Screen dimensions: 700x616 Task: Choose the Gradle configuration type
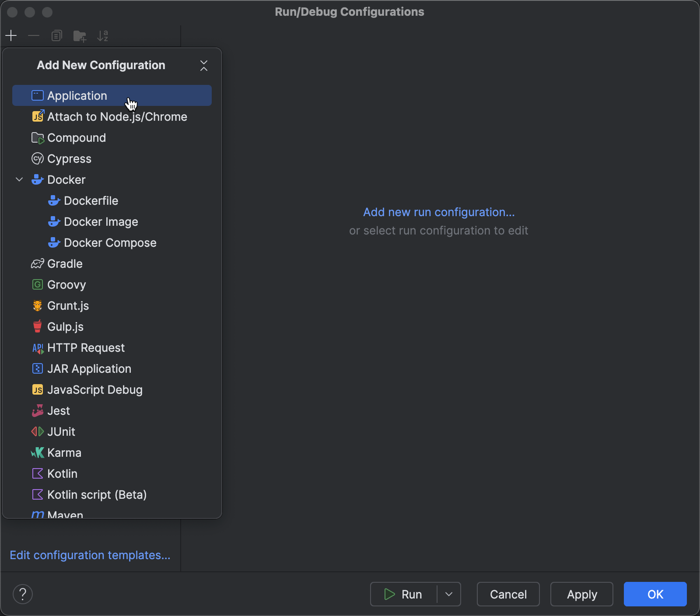point(64,263)
